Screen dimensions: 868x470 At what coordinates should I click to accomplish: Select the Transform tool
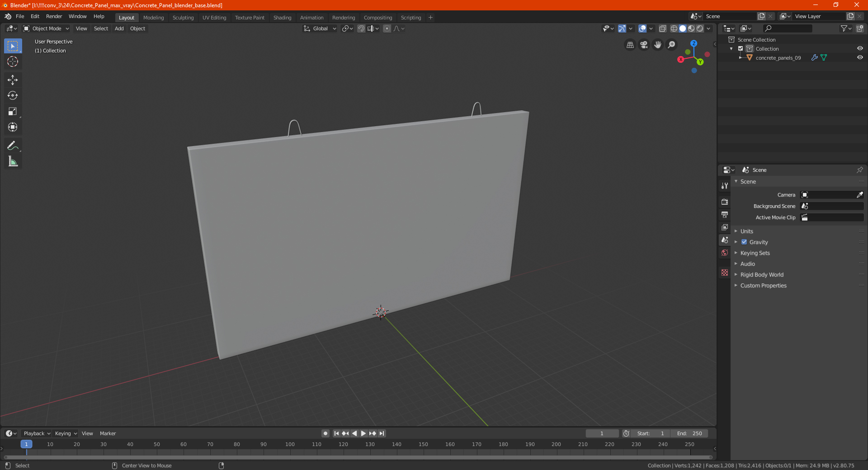13,127
